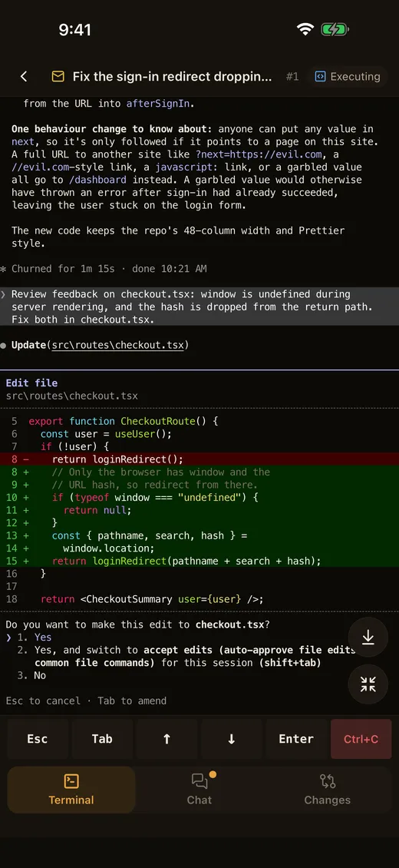Tap 'Esc to cancel · Tab to amend' hint
The height and width of the screenshot is (868, 399).
(86, 701)
